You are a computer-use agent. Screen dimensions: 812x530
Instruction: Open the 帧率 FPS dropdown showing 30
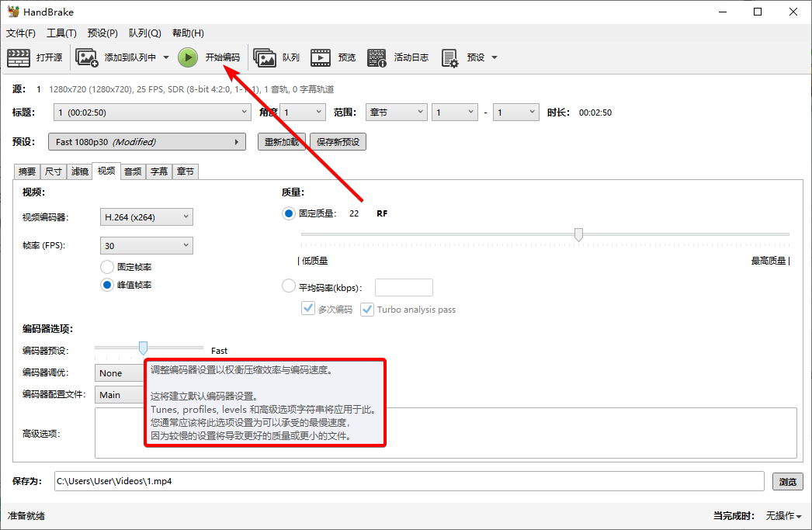click(x=146, y=244)
